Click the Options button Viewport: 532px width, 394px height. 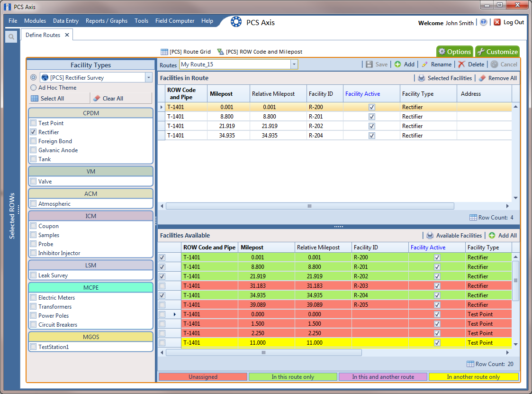tap(455, 52)
